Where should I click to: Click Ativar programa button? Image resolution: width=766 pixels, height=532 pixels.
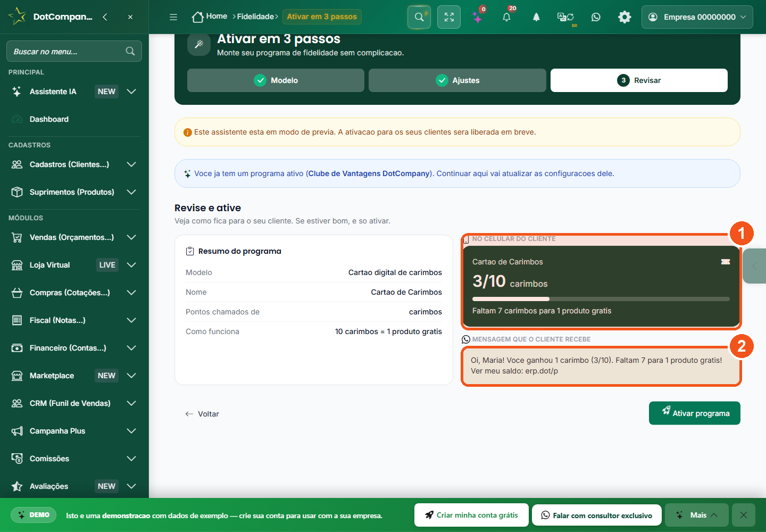pos(695,413)
